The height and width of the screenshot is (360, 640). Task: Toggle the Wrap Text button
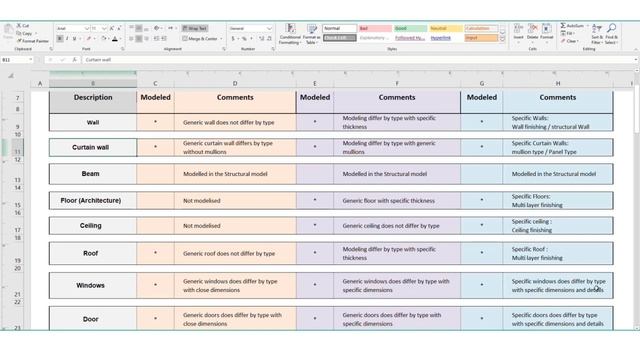click(195, 28)
